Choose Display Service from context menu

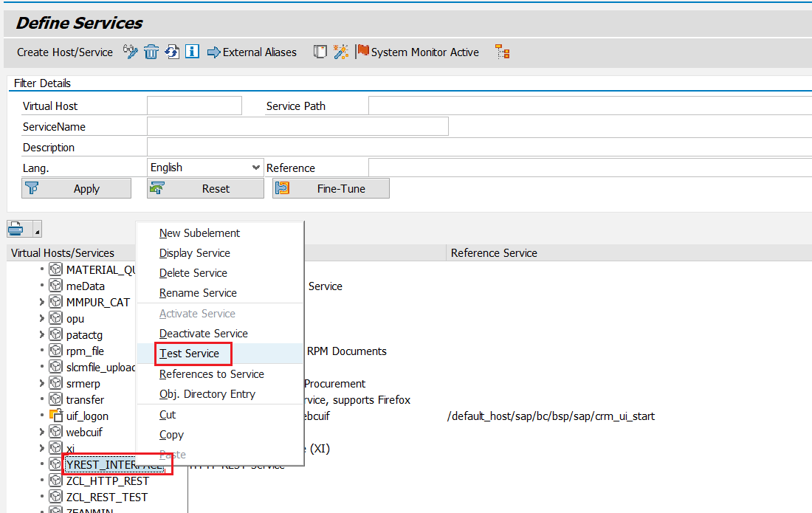pos(195,253)
